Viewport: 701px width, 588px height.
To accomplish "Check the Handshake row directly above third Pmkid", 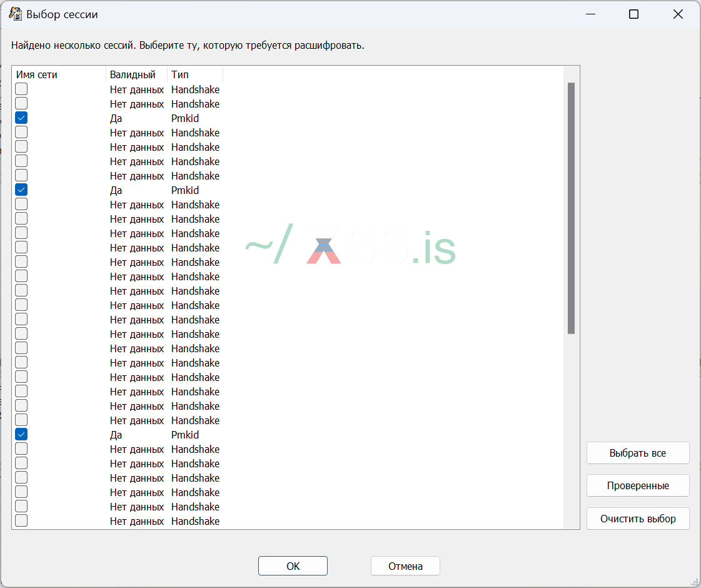I will 21,420.
